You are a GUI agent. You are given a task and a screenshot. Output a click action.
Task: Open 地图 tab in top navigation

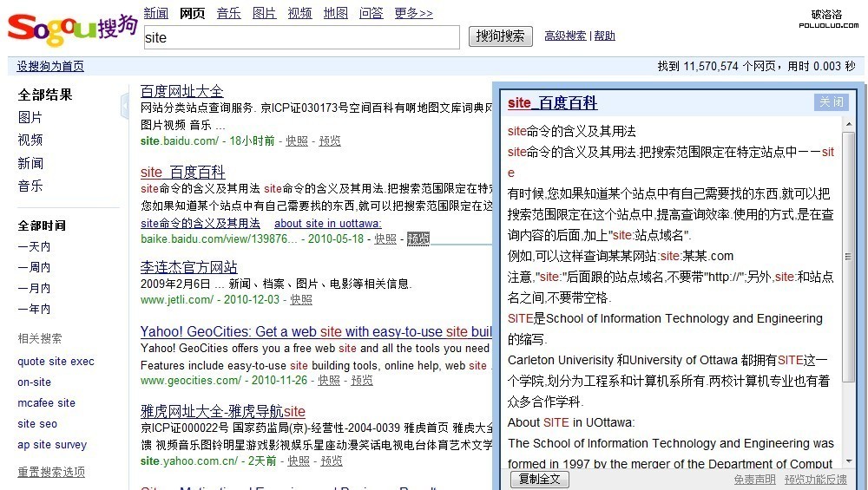[336, 13]
